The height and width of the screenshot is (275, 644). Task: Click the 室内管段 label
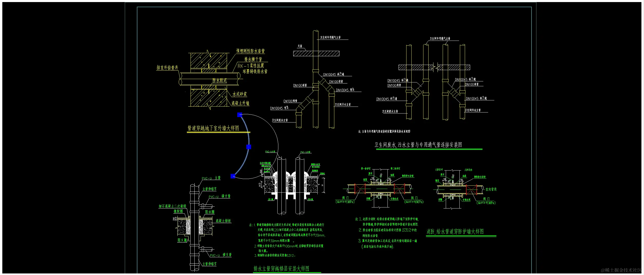(x=491, y=189)
